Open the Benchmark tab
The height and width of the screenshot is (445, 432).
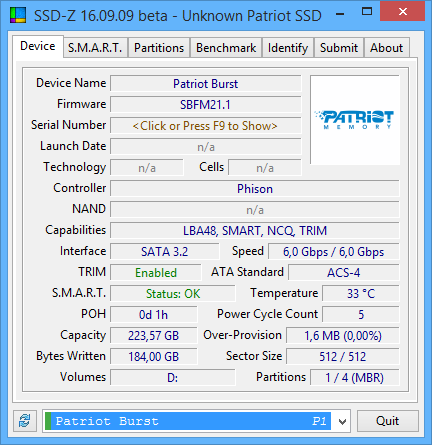click(x=226, y=48)
